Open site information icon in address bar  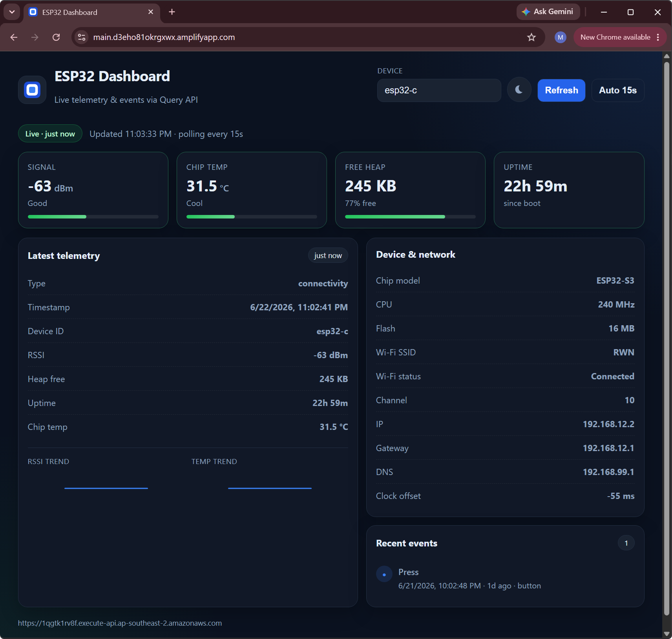(82, 37)
